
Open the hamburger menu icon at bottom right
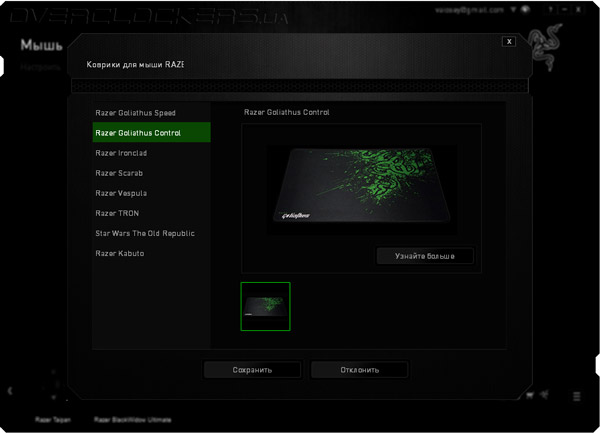(577, 396)
